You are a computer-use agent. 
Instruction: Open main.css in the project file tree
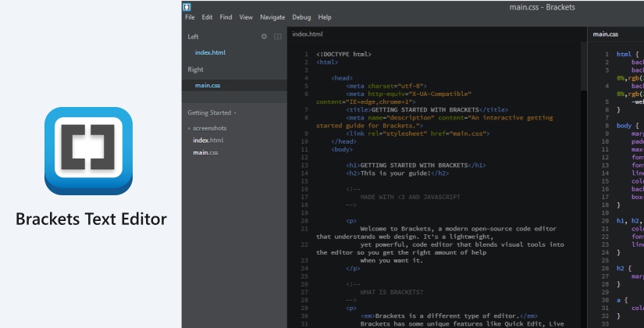207,152
